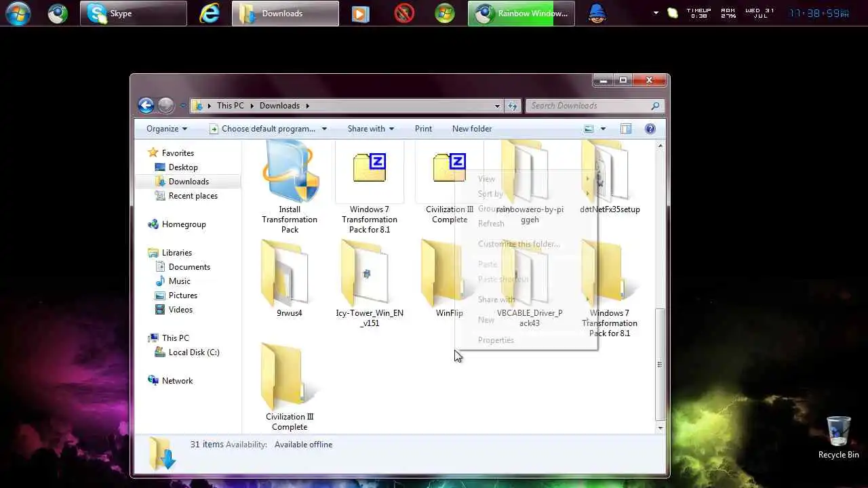Open the address bar history dropdown

point(497,106)
